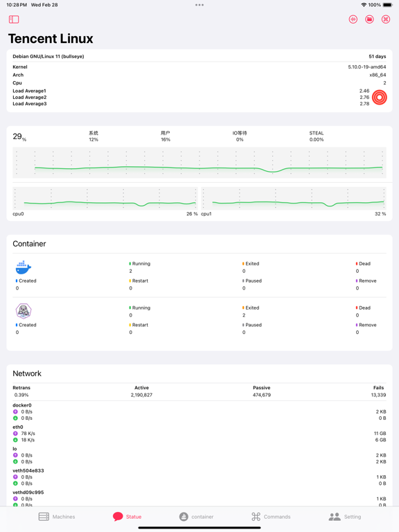This screenshot has width=399, height=532.
Task: Tap the x86_64 architecture value
Action: (378, 75)
